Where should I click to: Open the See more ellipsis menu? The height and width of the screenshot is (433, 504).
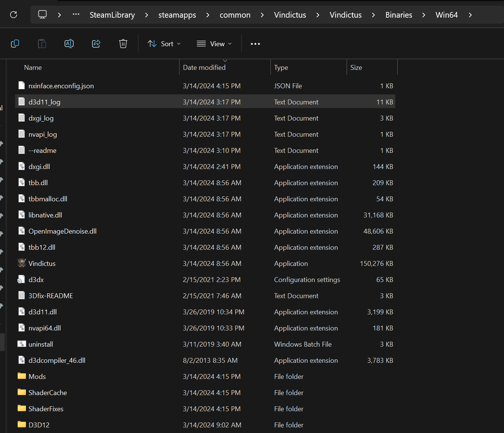[255, 44]
